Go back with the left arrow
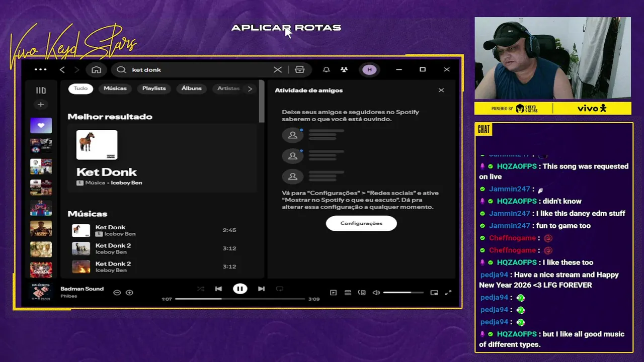Screen dimensions: 644x362 (62, 69)
